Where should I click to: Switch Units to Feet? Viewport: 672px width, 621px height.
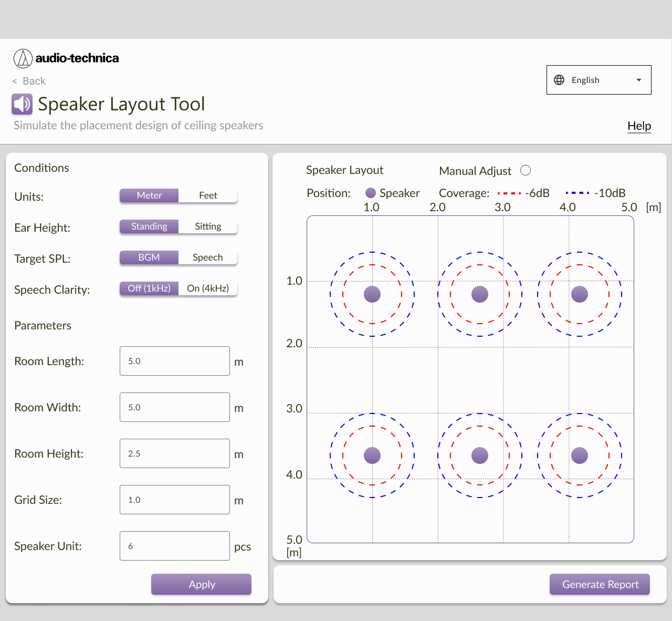tap(208, 195)
